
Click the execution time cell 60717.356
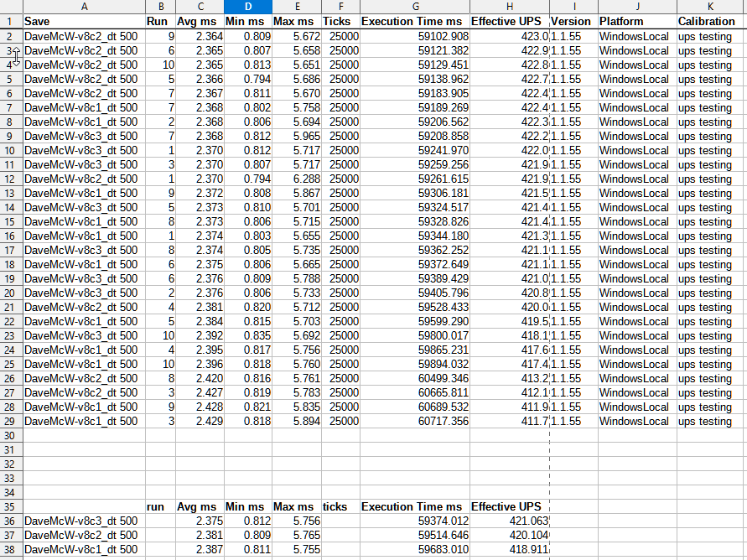tap(415, 421)
